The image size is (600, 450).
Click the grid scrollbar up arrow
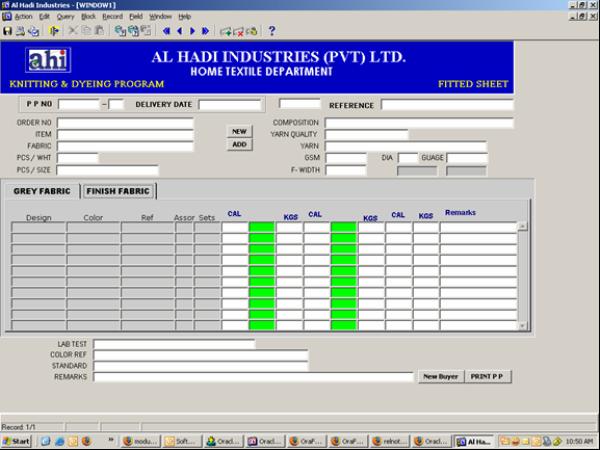(x=522, y=226)
